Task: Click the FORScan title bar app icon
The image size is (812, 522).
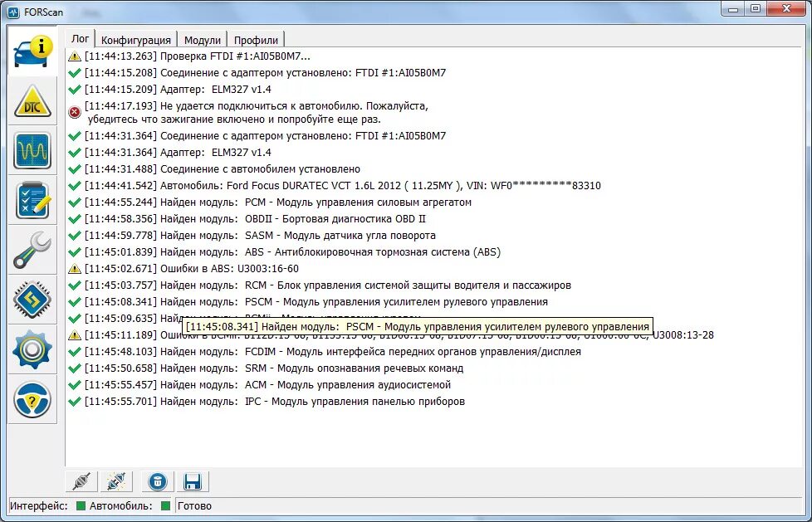Action: pyautogui.click(x=14, y=12)
